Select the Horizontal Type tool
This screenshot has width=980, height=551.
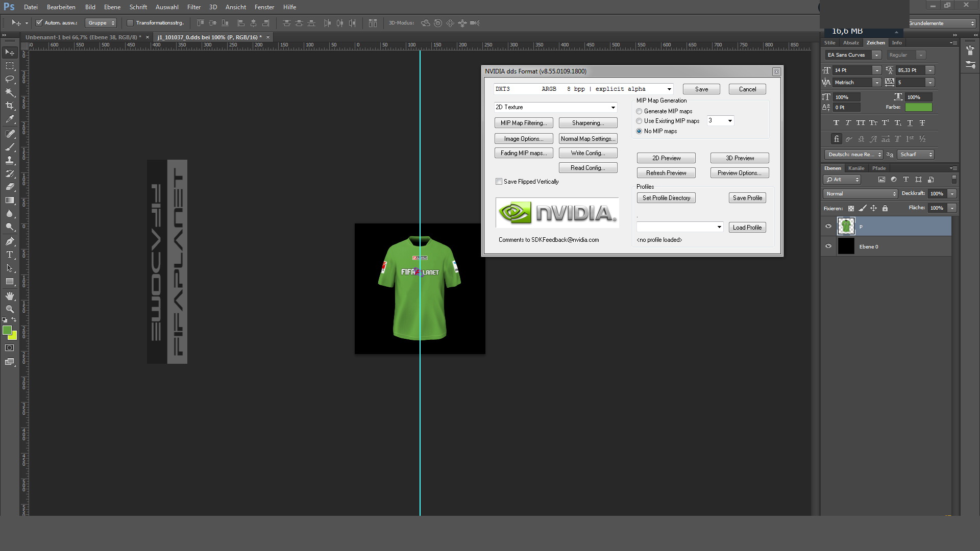pos(10,255)
